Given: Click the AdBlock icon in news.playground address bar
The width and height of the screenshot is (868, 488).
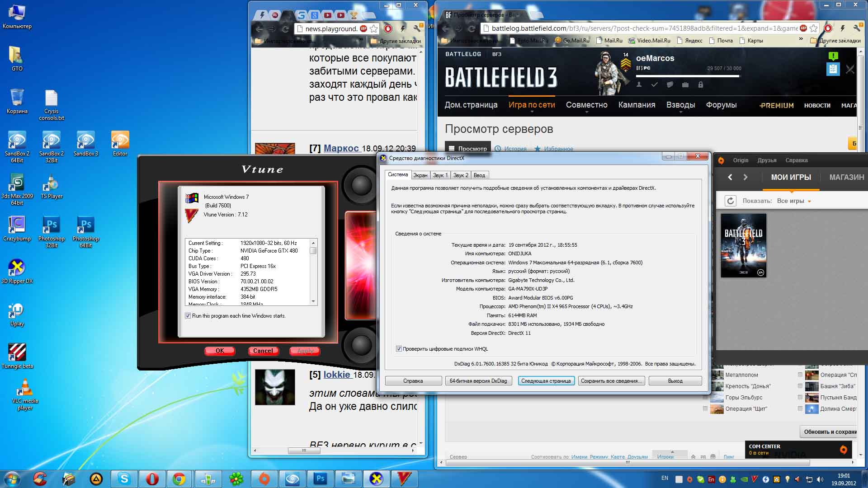Looking at the screenshot, I should pos(363,28).
